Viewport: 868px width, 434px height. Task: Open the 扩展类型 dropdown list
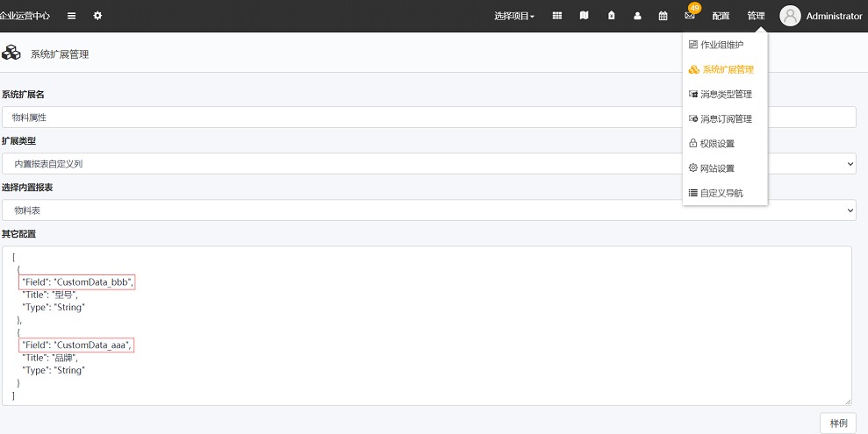(428, 164)
